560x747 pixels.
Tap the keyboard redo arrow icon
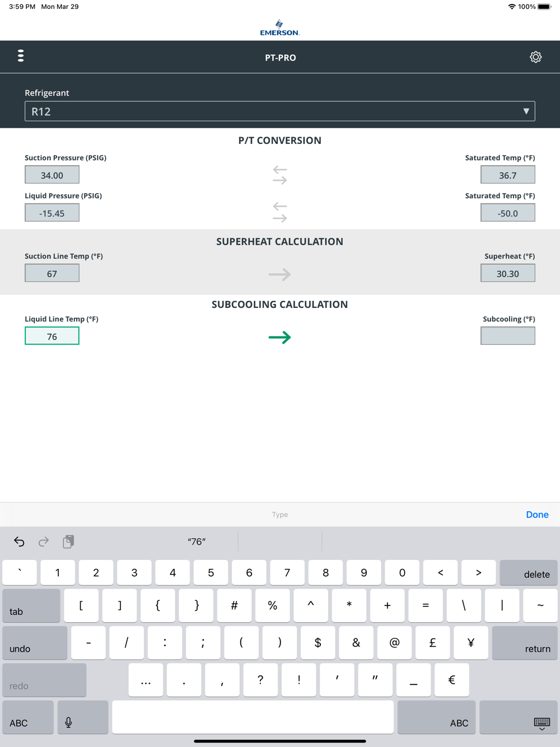(44, 541)
